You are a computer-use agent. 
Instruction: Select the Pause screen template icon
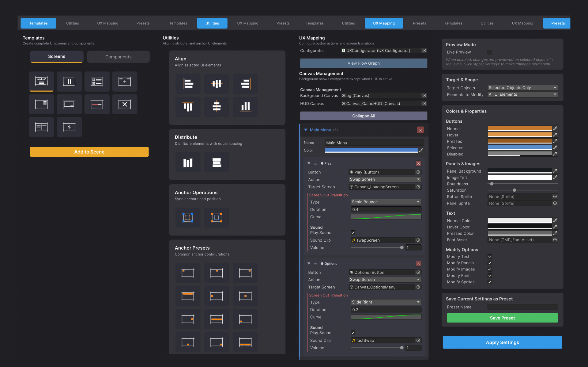click(x=69, y=81)
